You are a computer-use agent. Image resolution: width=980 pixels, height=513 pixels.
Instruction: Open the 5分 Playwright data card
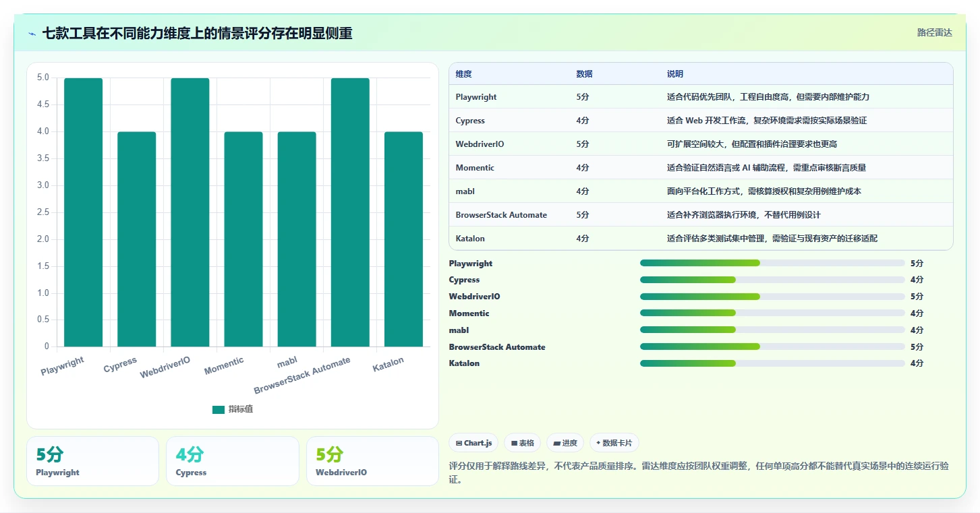[x=92, y=461]
